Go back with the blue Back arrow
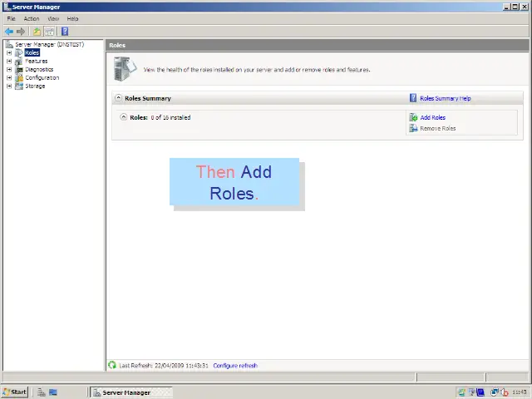 pyautogui.click(x=9, y=32)
